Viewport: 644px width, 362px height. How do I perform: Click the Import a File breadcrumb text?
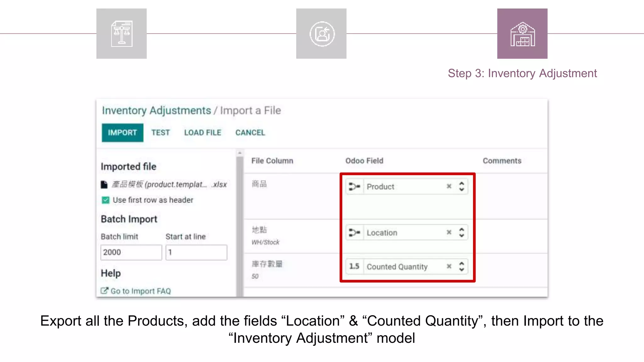click(x=250, y=111)
